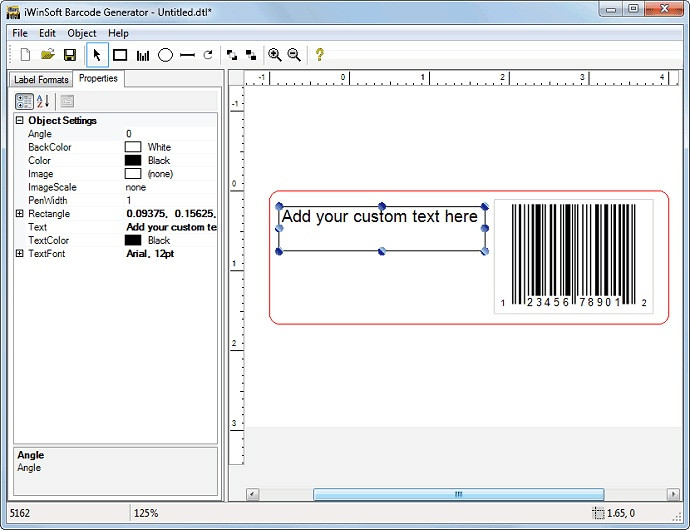Click the Text property value field

[171, 227]
